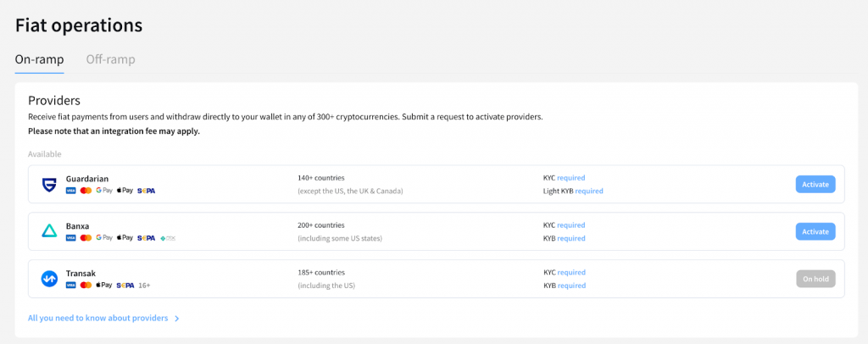Click Guardarian's Light KYB required link

pyautogui.click(x=589, y=191)
